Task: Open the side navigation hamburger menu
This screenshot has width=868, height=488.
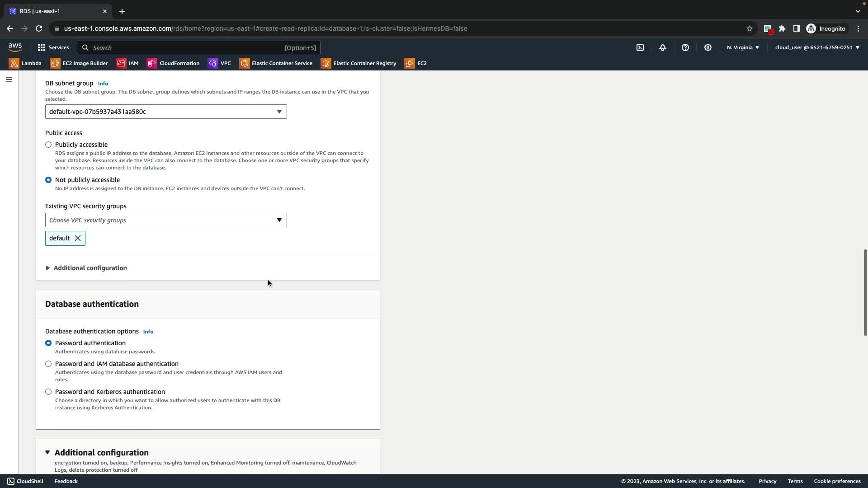Action: (x=9, y=80)
